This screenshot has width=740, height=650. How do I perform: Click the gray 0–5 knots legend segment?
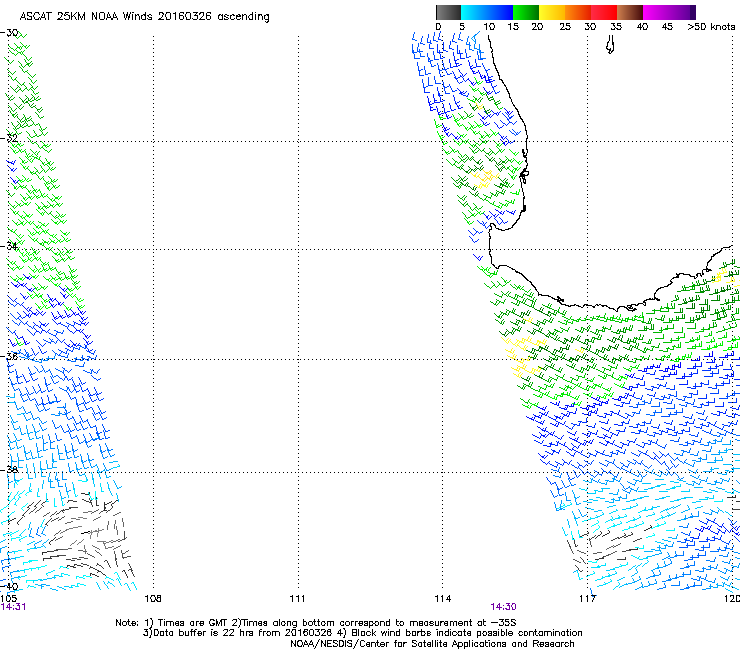(x=448, y=12)
